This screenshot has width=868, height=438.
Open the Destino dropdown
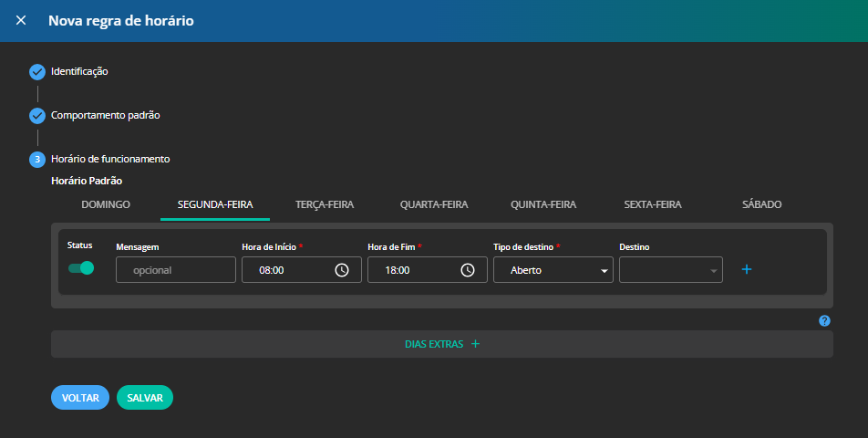pos(670,270)
